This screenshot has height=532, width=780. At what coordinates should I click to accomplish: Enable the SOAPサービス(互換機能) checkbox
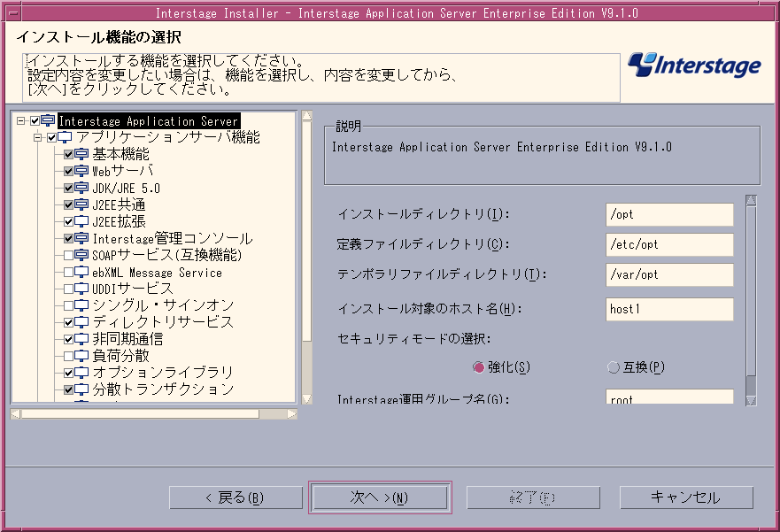[x=69, y=256]
